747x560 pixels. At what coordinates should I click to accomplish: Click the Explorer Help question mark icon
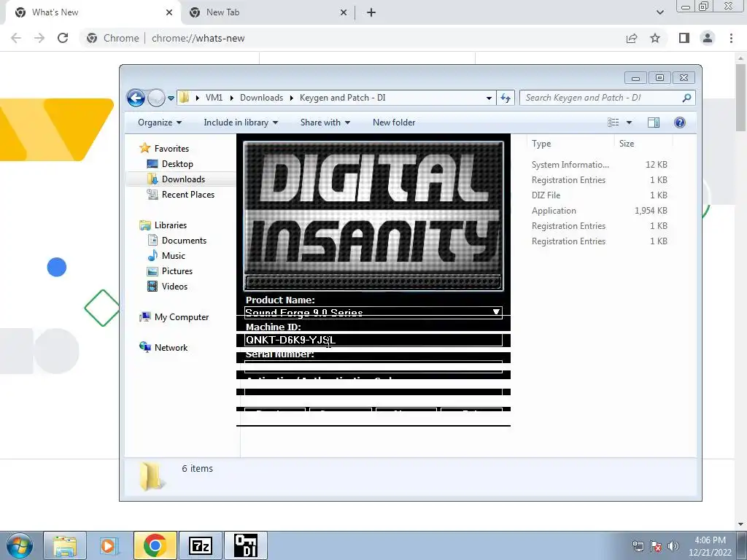[x=680, y=122]
